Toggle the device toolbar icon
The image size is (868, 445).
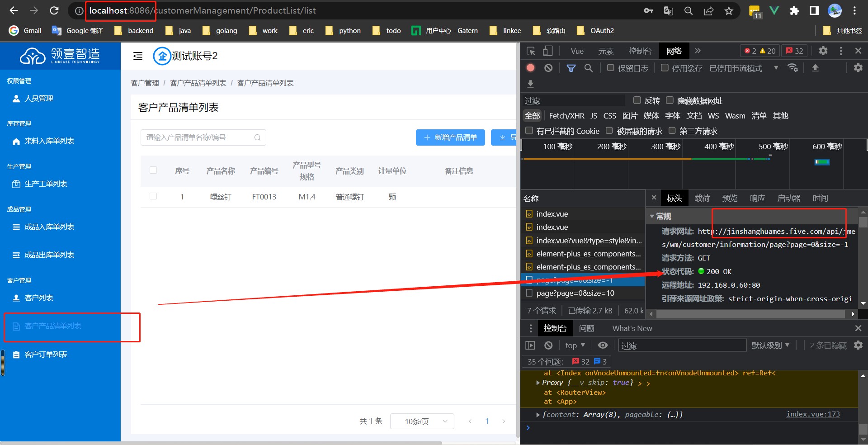[x=547, y=51]
